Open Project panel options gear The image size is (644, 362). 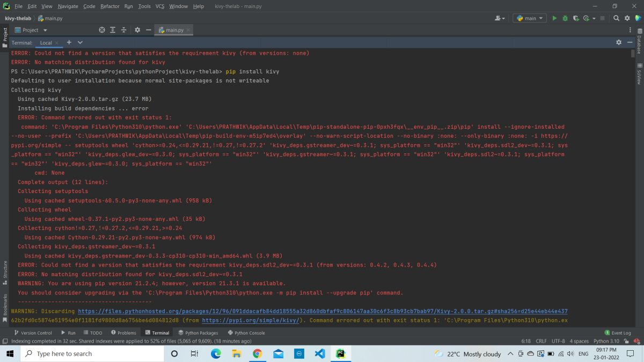137,30
